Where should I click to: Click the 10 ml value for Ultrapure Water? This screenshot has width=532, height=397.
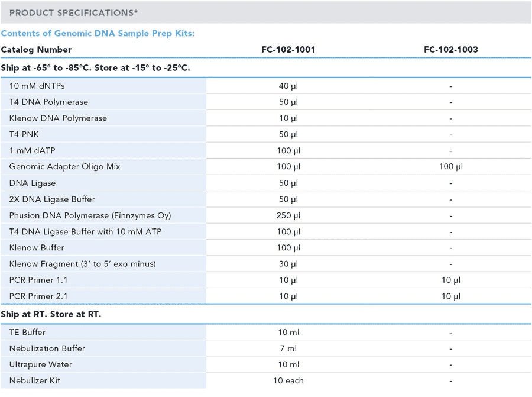[x=288, y=364]
